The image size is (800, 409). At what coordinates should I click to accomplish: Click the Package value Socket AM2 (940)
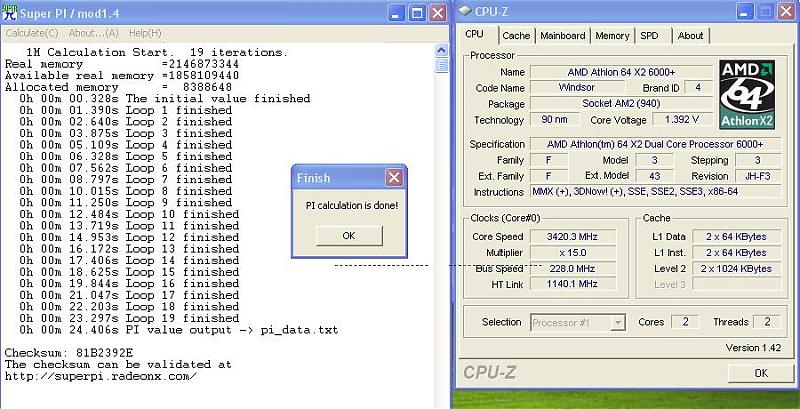click(x=621, y=104)
